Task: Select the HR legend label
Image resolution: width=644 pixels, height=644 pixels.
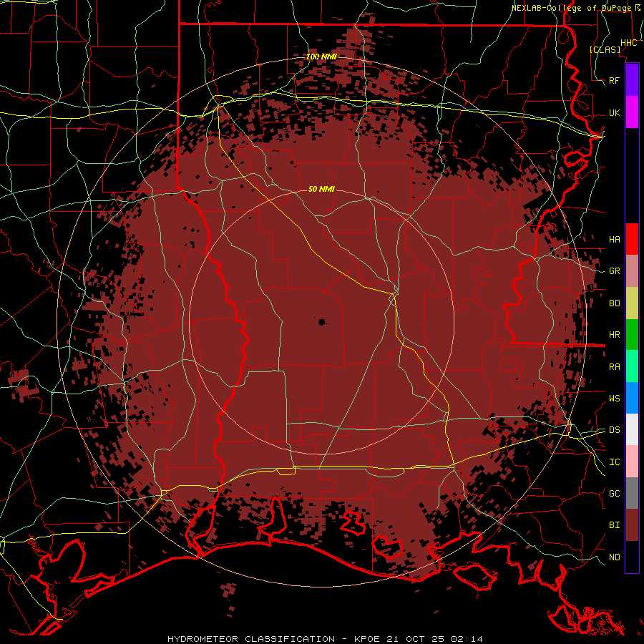Action: click(615, 335)
